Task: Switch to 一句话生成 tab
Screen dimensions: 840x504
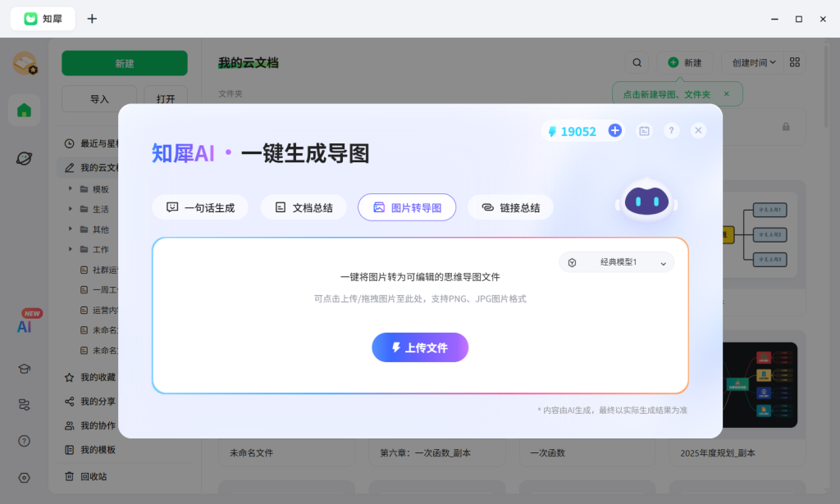Action: (x=200, y=207)
